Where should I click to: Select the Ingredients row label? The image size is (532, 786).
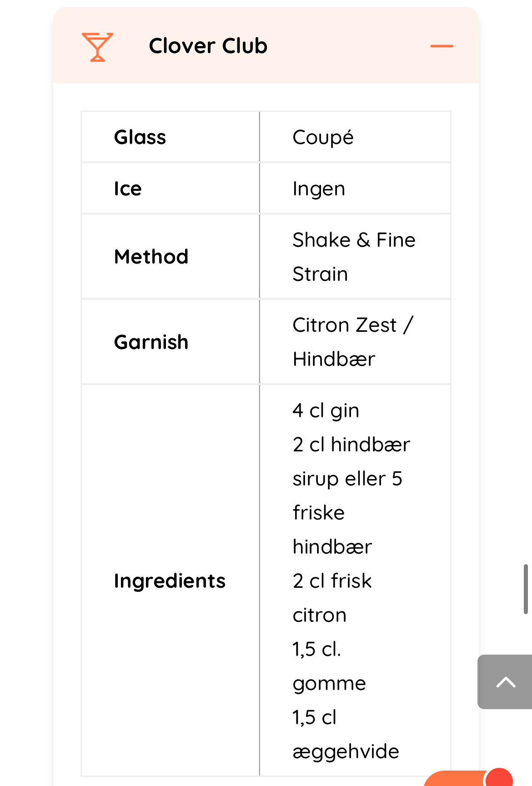(170, 581)
